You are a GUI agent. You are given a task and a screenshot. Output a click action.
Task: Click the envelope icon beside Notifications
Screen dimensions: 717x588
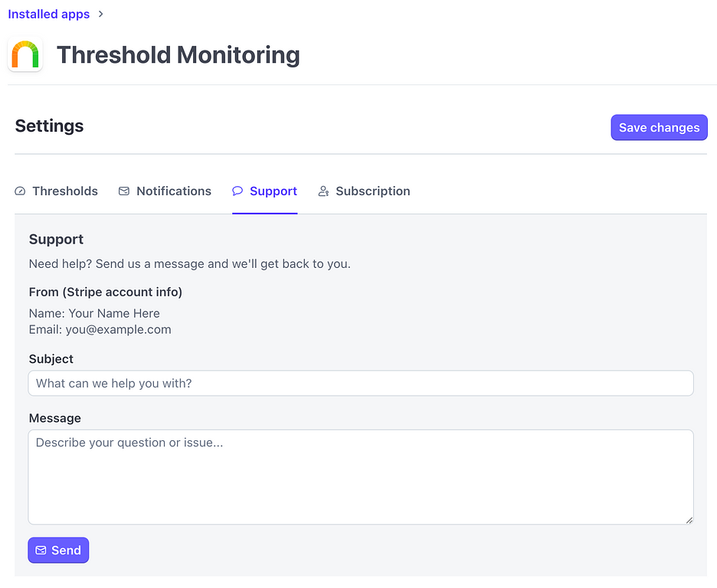(124, 191)
